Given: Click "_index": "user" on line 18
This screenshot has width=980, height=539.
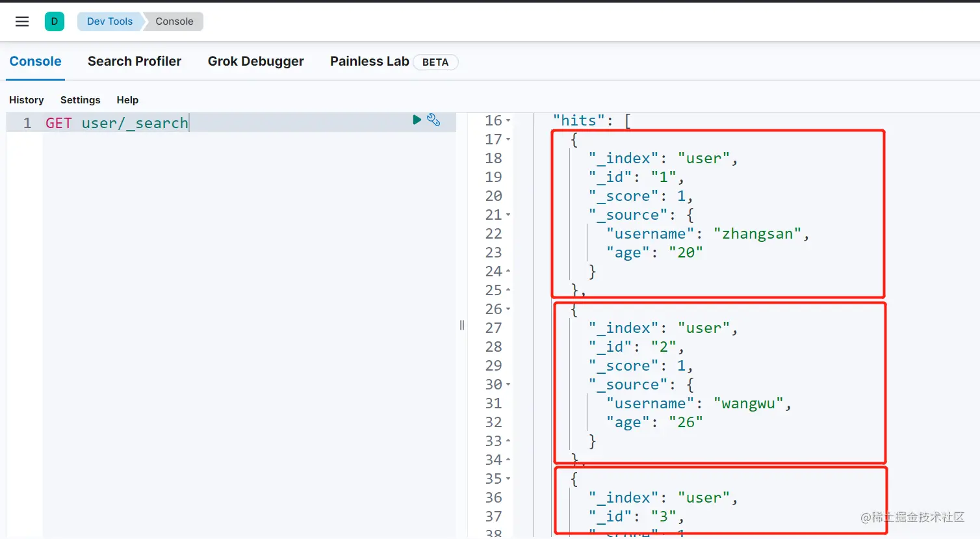Looking at the screenshot, I should click(664, 159).
